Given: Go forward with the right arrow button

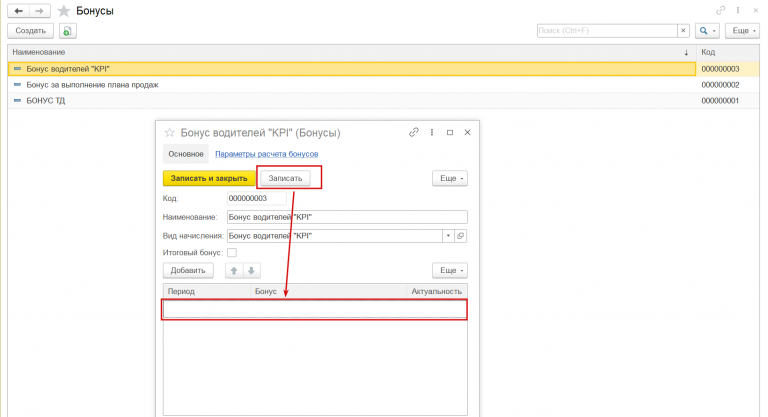Looking at the screenshot, I should (40, 11).
